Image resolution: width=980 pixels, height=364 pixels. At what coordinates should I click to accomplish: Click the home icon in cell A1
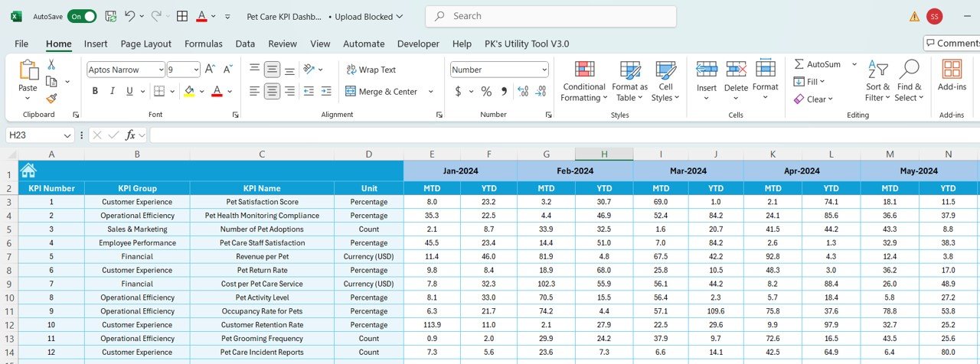click(28, 171)
